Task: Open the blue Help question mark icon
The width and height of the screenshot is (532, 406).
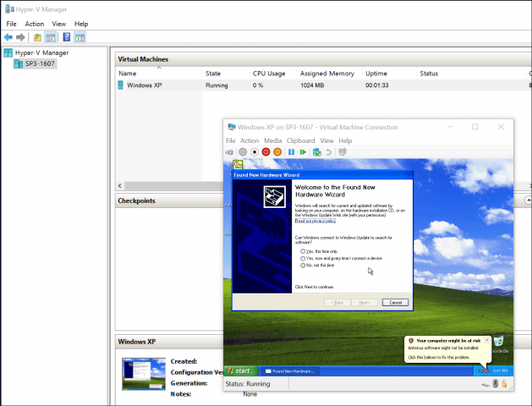Action: 67,37
